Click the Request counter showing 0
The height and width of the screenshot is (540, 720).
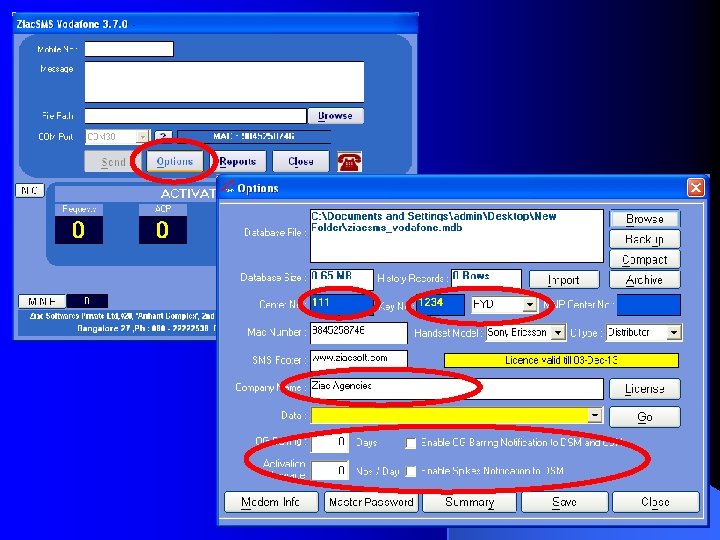click(79, 230)
